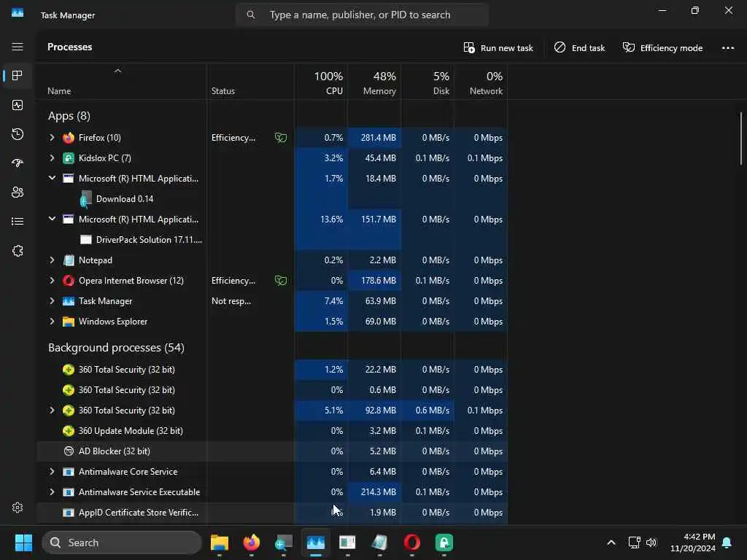Viewport: 747px width, 560px height.
Task: Click the End task button
Action: 579,47
